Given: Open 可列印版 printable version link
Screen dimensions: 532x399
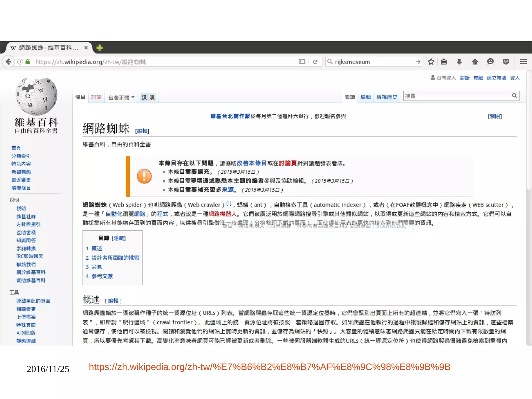Looking at the screenshot, I should pyautogui.click(x=26, y=333).
